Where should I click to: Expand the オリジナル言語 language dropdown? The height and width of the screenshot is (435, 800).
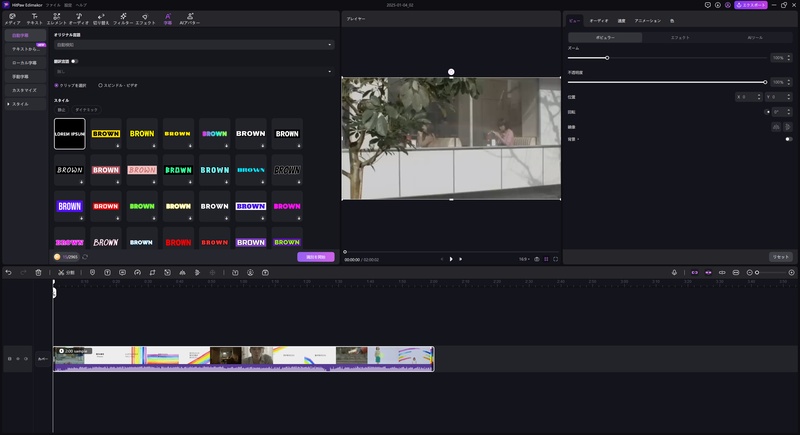(x=194, y=45)
